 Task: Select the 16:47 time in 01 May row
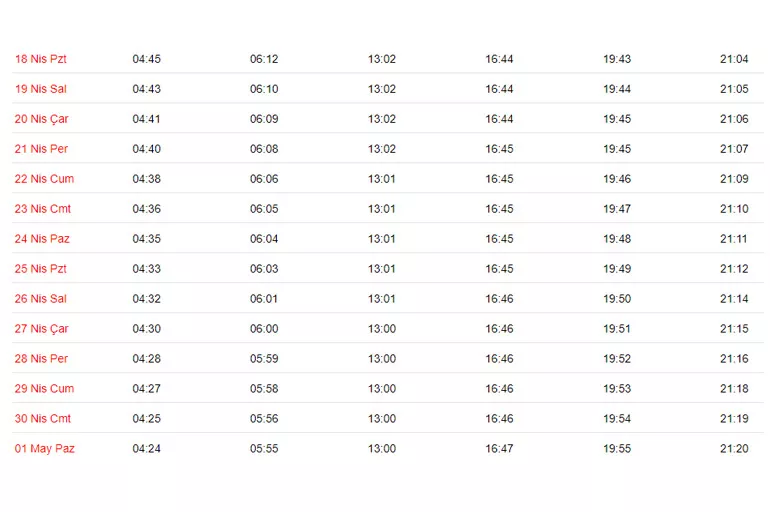pyautogui.click(x=499, y=449)
